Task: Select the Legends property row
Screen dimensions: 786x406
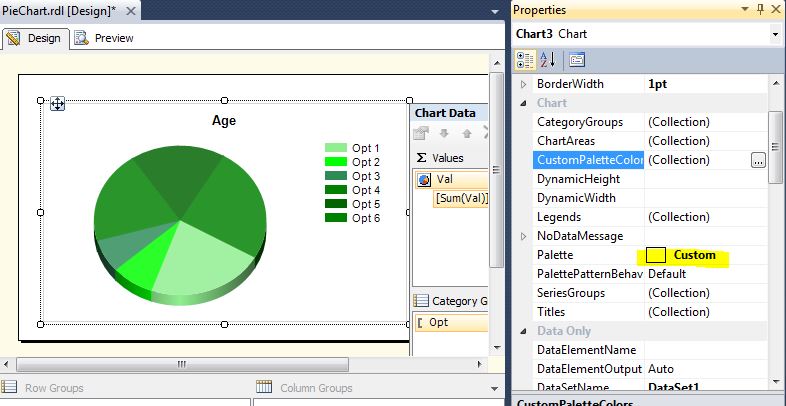Action: [650, 217]
